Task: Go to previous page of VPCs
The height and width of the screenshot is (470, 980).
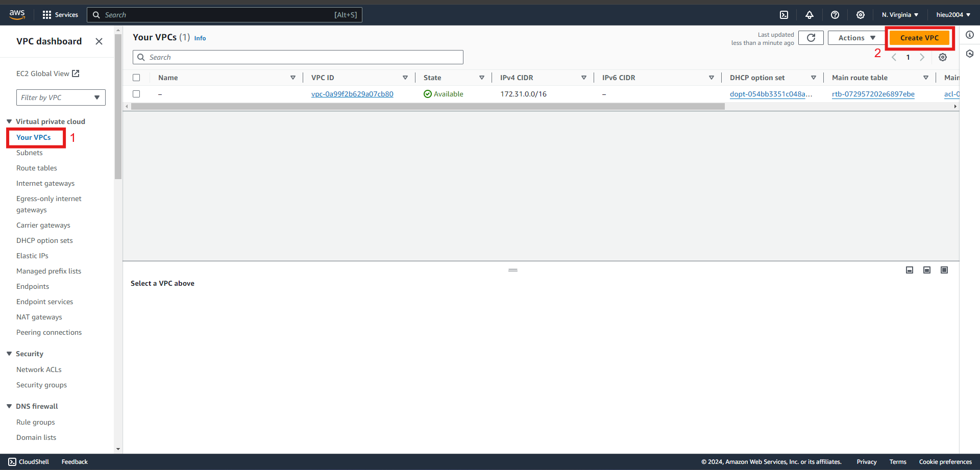Action: (x=894, y=57)
